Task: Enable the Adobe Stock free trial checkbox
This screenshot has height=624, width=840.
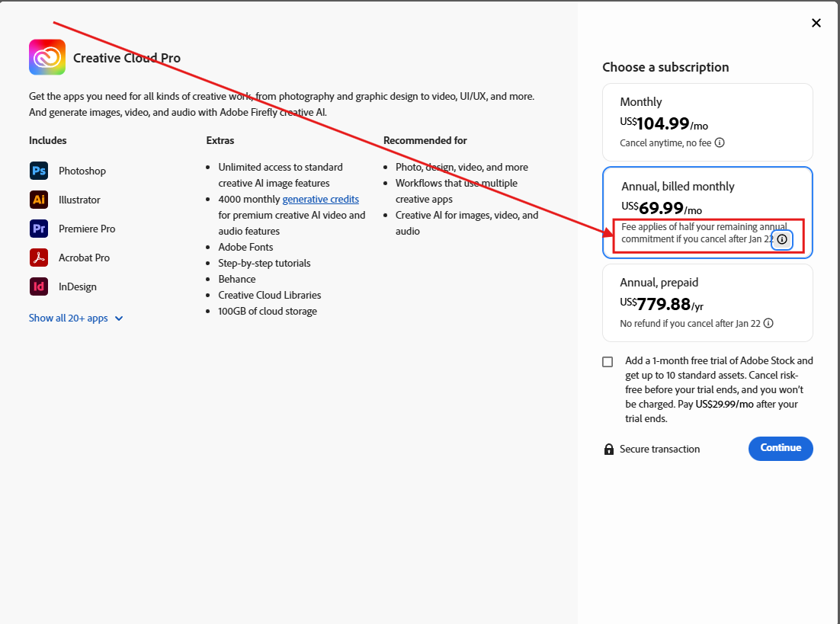Action: pyautogui.click(x=608, y=362)
